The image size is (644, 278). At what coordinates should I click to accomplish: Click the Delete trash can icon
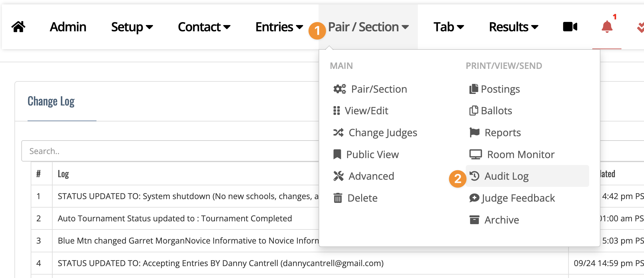(x=338, y=198)
